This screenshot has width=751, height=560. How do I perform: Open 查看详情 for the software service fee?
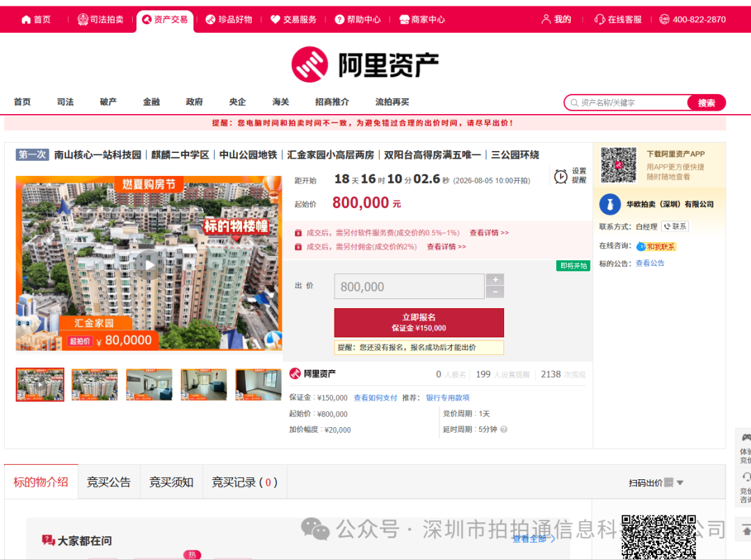click(489, 233)
